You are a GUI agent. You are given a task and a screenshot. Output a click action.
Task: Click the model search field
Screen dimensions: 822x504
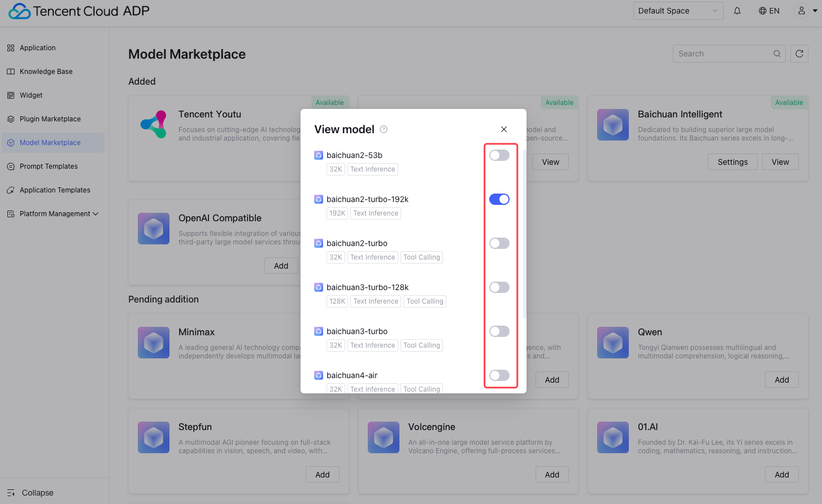click(729, 54)
